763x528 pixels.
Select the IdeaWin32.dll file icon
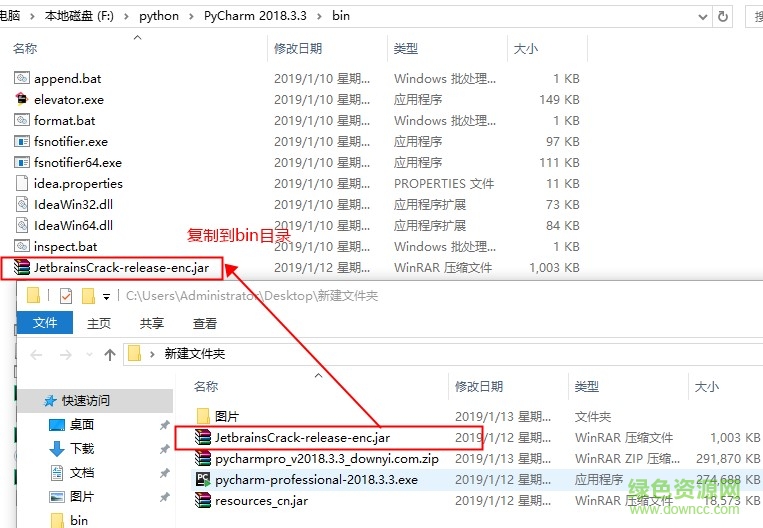[22, 204]
